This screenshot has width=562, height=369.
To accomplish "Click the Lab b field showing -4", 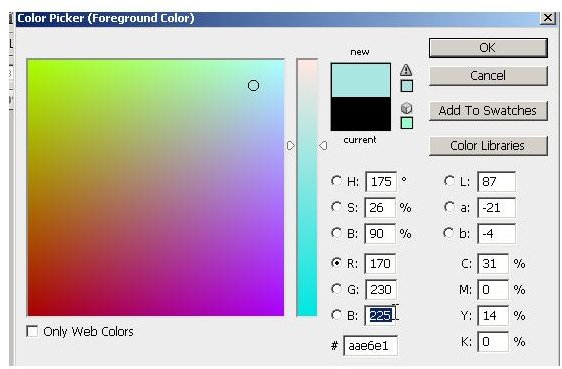I will (496, 234).
